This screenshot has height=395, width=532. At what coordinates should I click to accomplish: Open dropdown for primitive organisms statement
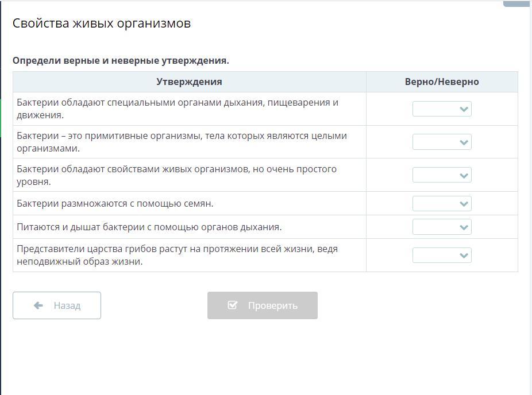442,142
